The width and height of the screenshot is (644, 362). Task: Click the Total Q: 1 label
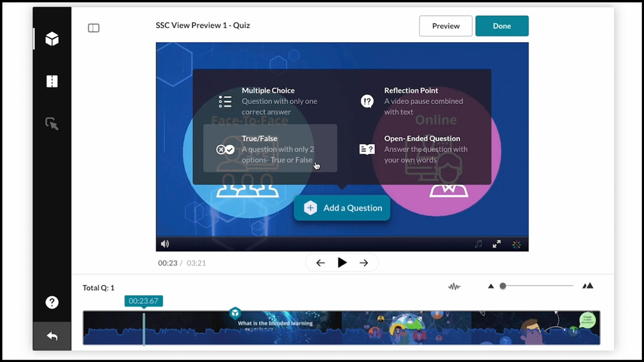[x=99, y=288]
